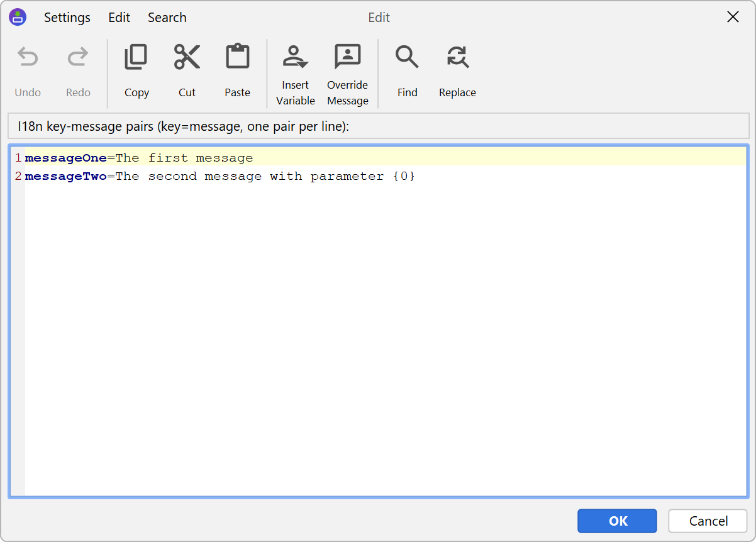Open the Edit menu
This screenshot has width=756, height=542.
(119, 18)
